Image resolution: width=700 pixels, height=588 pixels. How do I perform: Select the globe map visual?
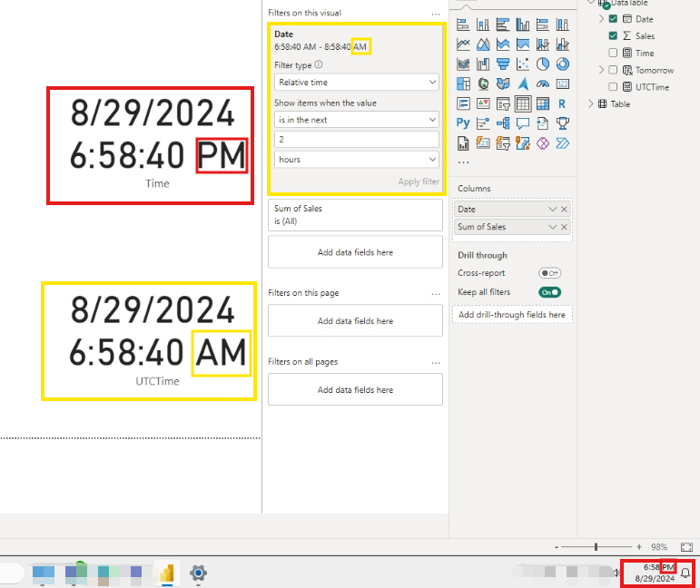coord(483,83)
